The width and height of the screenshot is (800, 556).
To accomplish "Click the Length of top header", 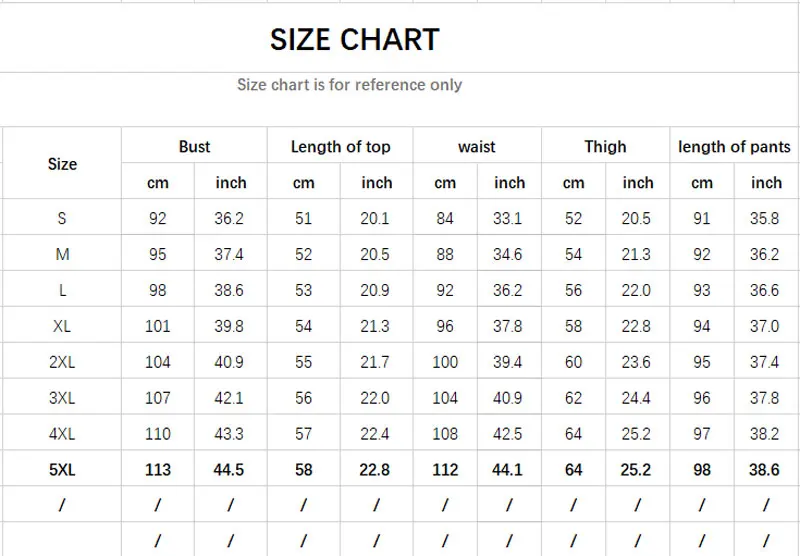I will 340,147.
